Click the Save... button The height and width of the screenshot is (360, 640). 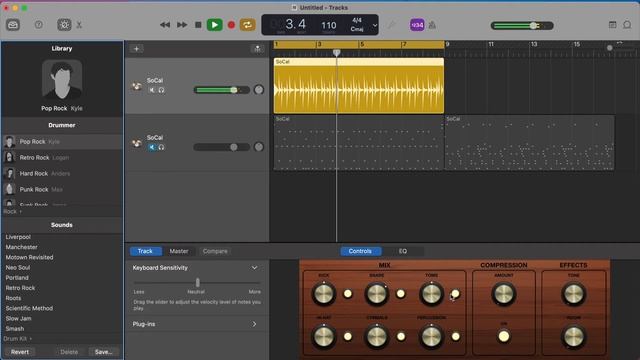pos(103,351)
